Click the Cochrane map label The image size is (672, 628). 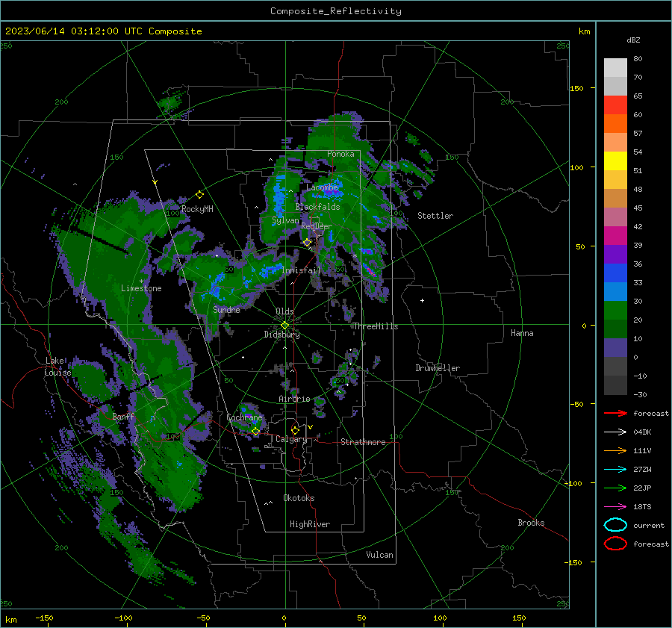[x=244, y=417]
